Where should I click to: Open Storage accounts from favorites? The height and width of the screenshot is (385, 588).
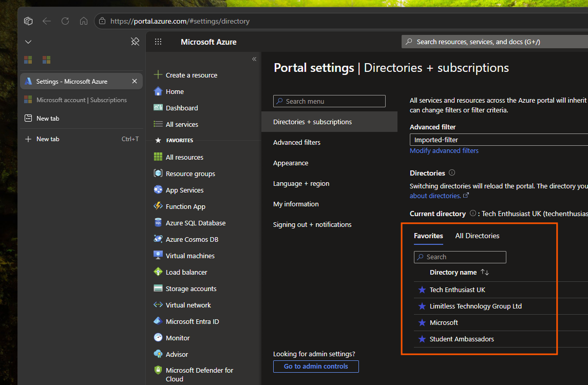[x=191, y=288]
